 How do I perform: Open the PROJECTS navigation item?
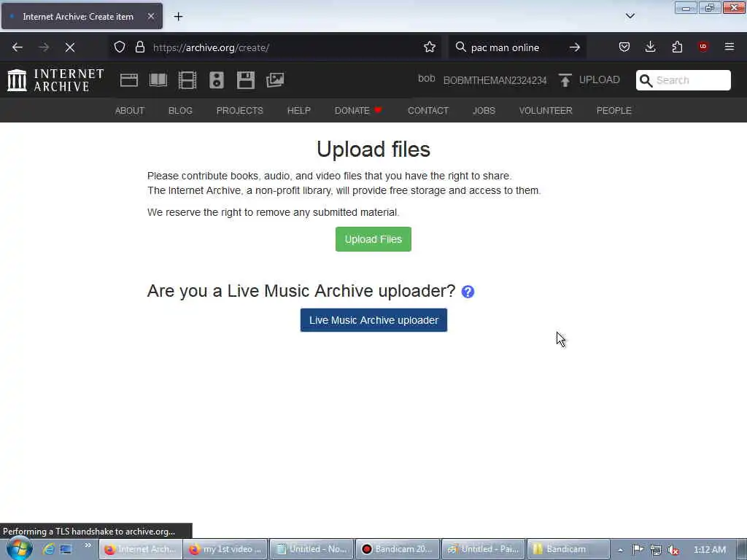point(239,111)
